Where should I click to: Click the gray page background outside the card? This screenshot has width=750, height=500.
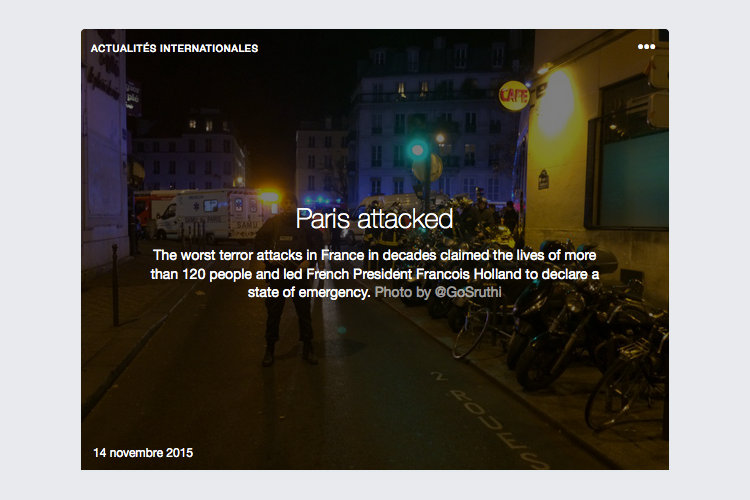[x=40, y=249]
